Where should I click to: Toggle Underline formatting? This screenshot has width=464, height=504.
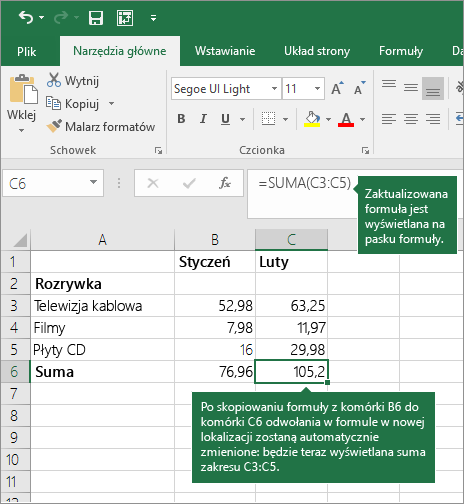pos(225,119)
